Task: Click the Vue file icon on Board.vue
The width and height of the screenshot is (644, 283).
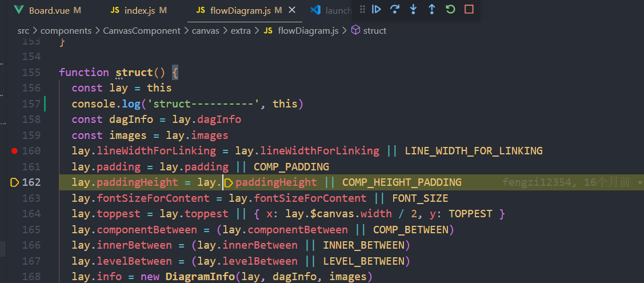Action: point(18,10)
